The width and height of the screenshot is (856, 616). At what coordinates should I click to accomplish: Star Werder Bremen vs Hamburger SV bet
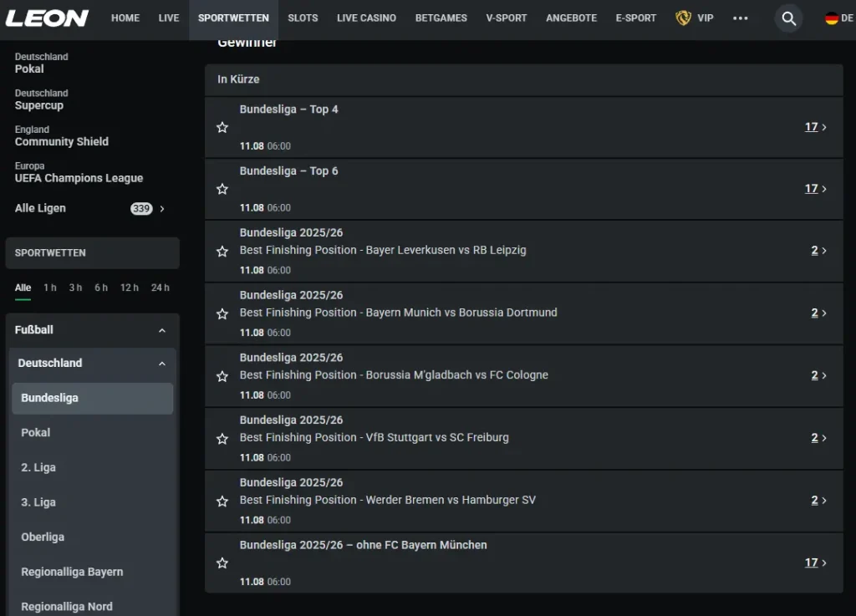tap(222, 501)
